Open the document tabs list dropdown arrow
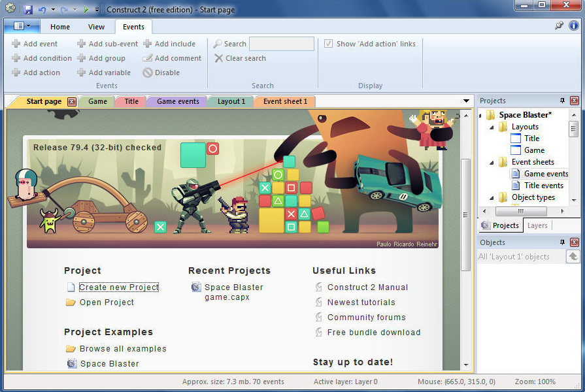The height and width of the screenshot is (392, 585). (x=466, y=101)
